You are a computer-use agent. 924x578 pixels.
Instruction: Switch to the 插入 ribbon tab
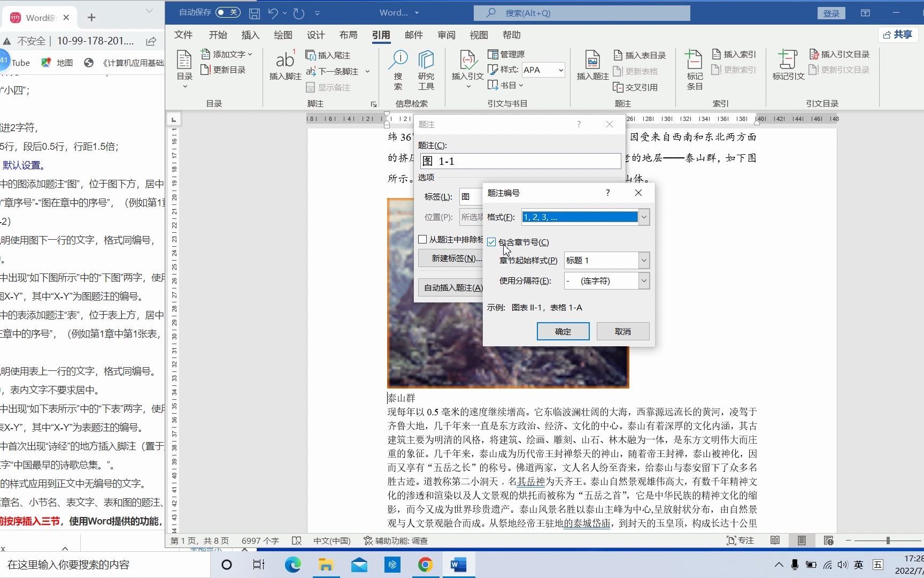(x=250, y=35)
